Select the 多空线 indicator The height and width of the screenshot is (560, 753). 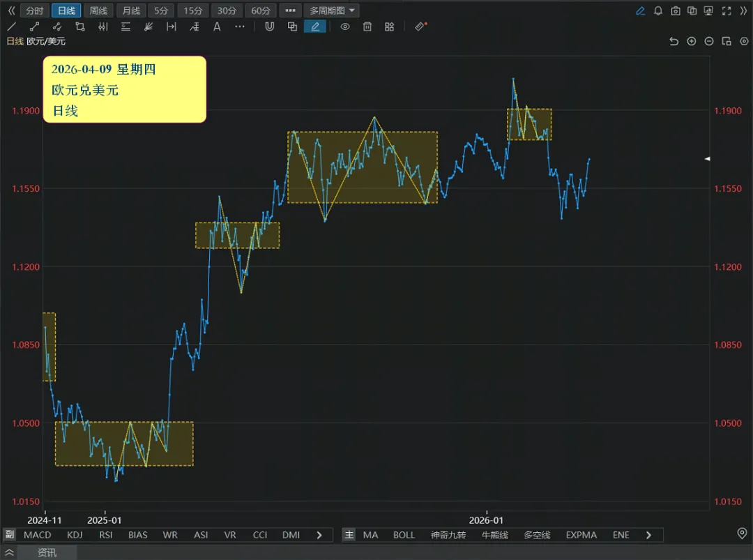pyautogui.click(x=537, y=535)
